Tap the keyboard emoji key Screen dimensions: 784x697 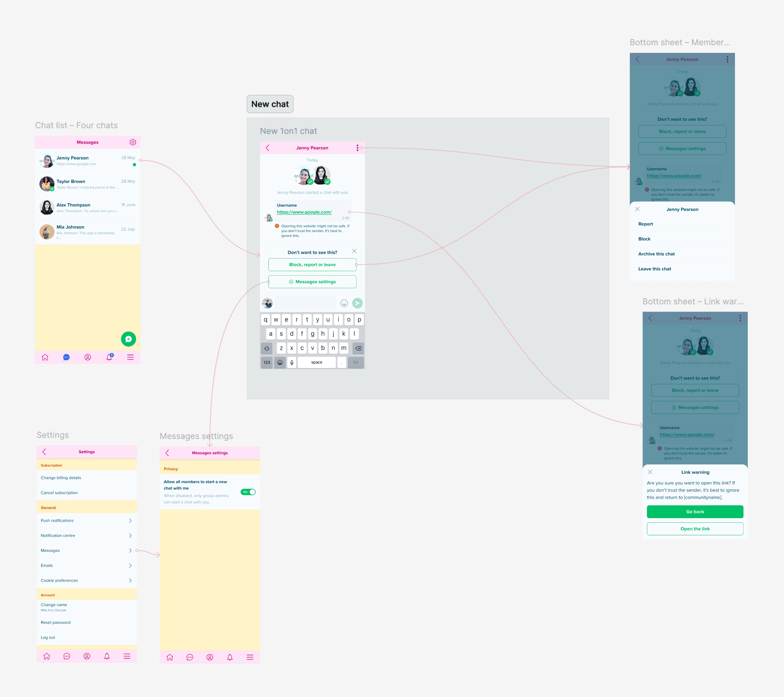tap(280, 362)
